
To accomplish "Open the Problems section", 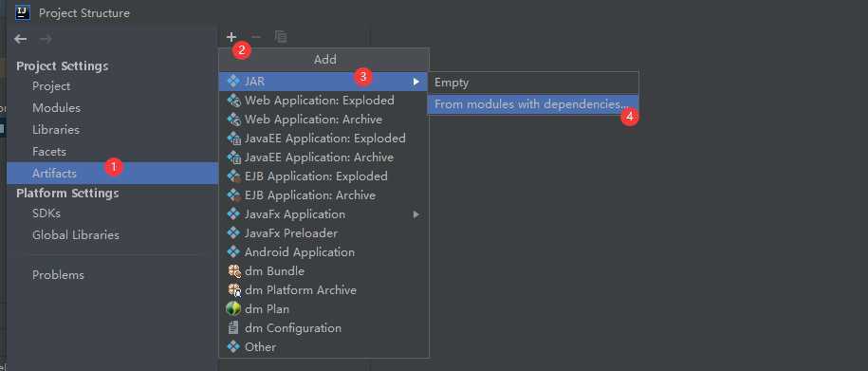I will tap(58, 274).
